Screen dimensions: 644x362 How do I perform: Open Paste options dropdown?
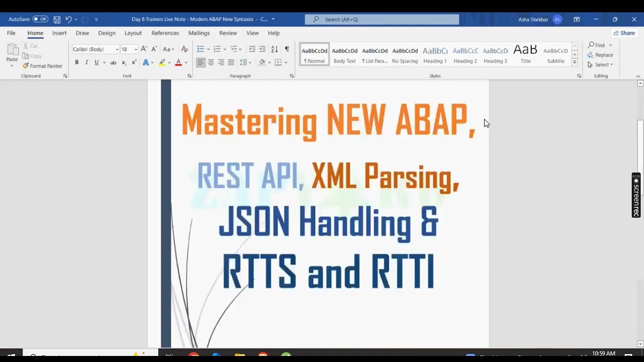[12, 65]
